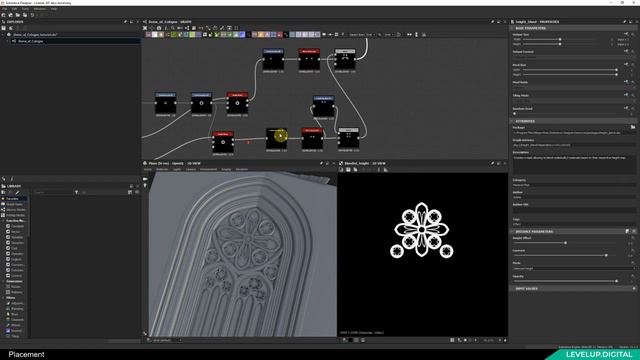Select Graph Items in the Library
The image size is (640, 360).
[x=14, y=204]
